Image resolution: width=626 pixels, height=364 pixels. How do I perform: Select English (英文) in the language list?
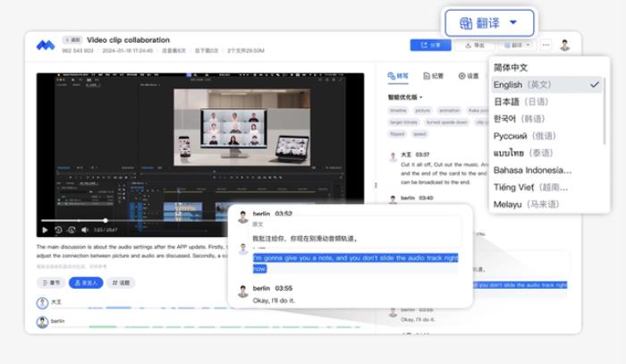click(x=547, y=85)
